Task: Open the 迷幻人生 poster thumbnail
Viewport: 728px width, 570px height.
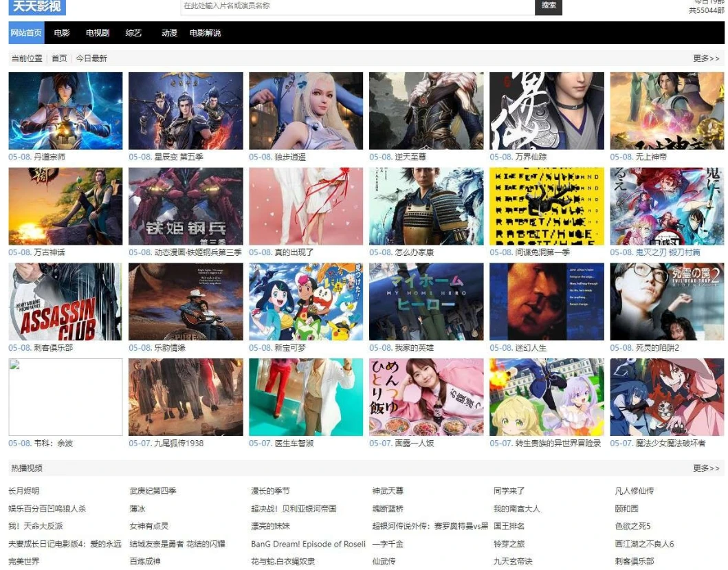Action: tap(547, 301)
